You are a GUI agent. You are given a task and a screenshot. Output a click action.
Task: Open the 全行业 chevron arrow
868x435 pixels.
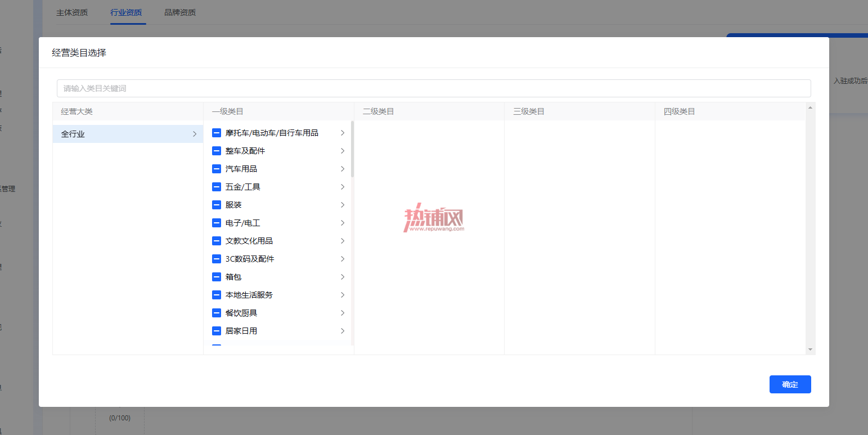point(195,134)
